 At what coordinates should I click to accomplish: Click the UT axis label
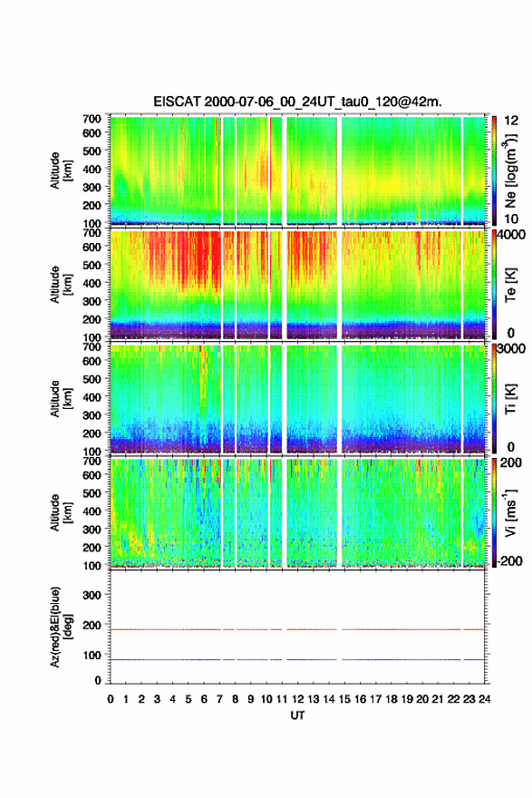(297, 715)
